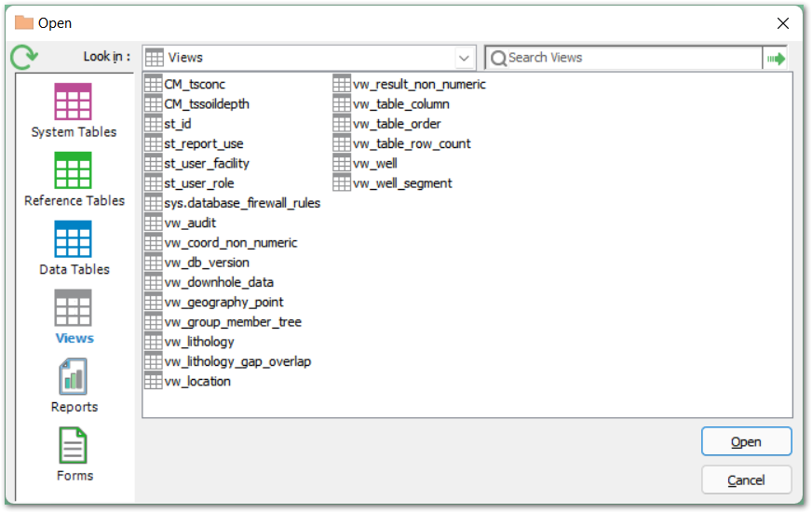812x513 pixels.
Task: Click the grid icon beside vw_well
Action: [342, 163]
